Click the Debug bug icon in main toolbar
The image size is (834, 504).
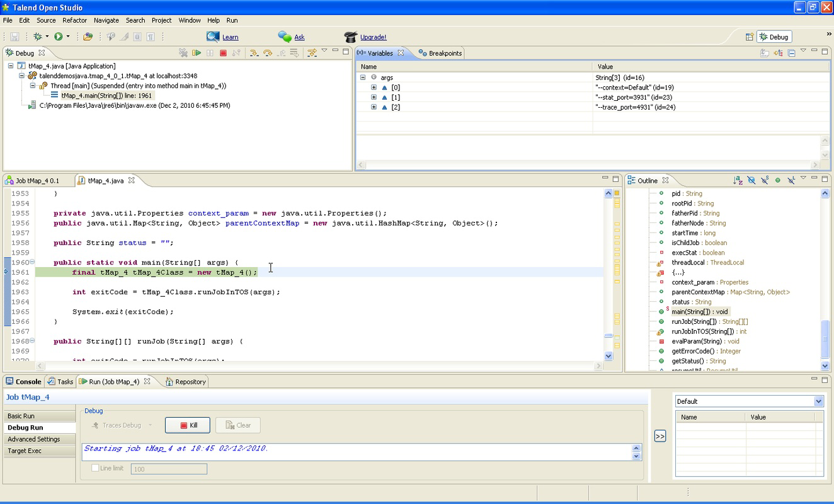point(37,37)
